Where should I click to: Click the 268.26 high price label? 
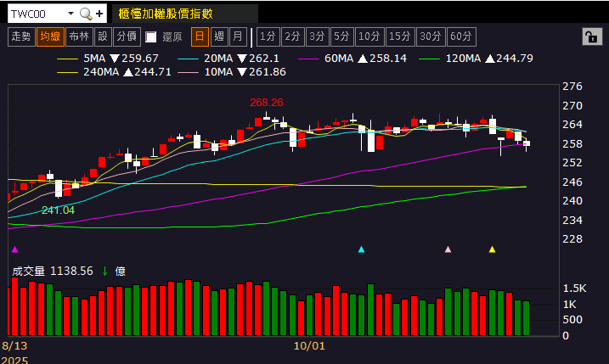point(267,103)
